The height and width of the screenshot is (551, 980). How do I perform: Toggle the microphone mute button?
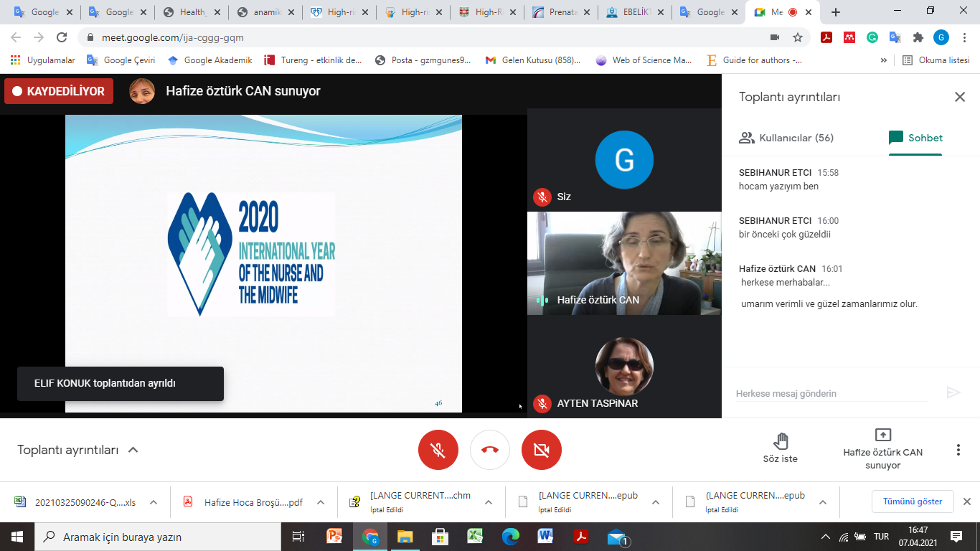pyautogui.click(x=438, y=450)
